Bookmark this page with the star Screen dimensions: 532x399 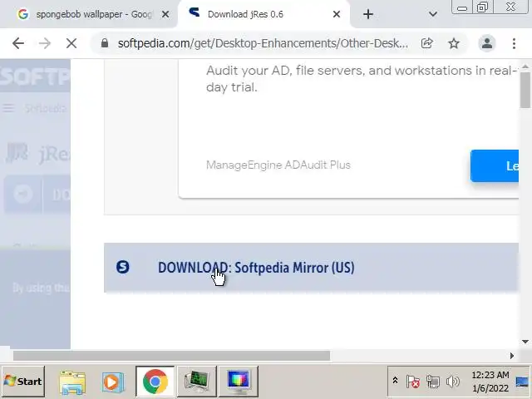(x=454, y=43)
